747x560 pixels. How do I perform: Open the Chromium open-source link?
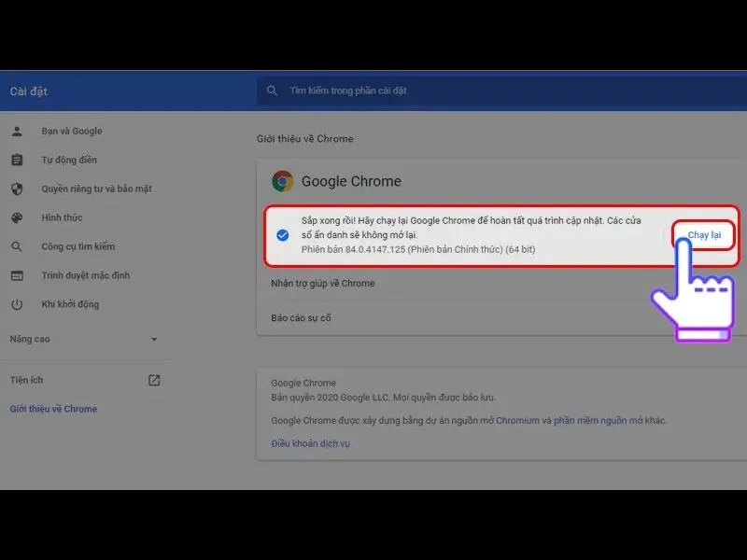[517, 421]
